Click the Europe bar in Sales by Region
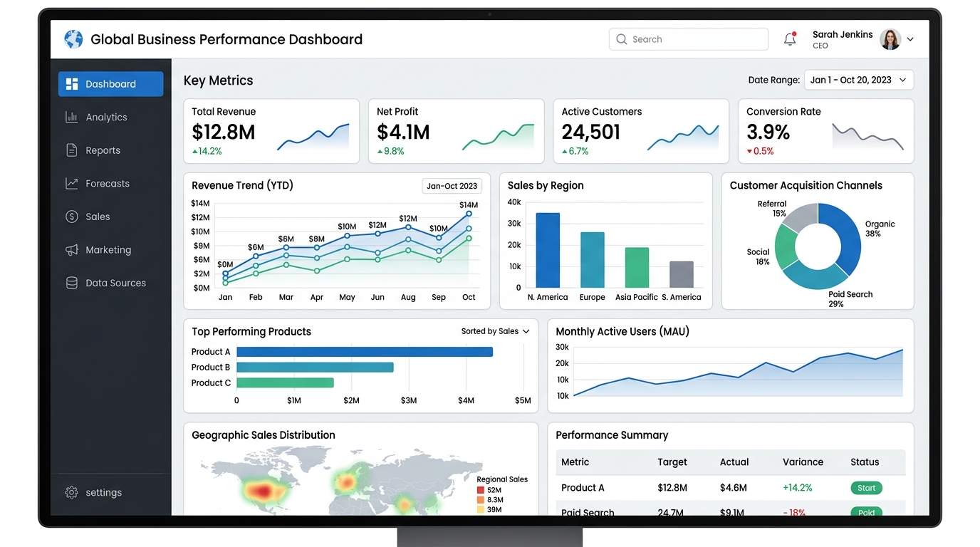 (x=593, y=260)
